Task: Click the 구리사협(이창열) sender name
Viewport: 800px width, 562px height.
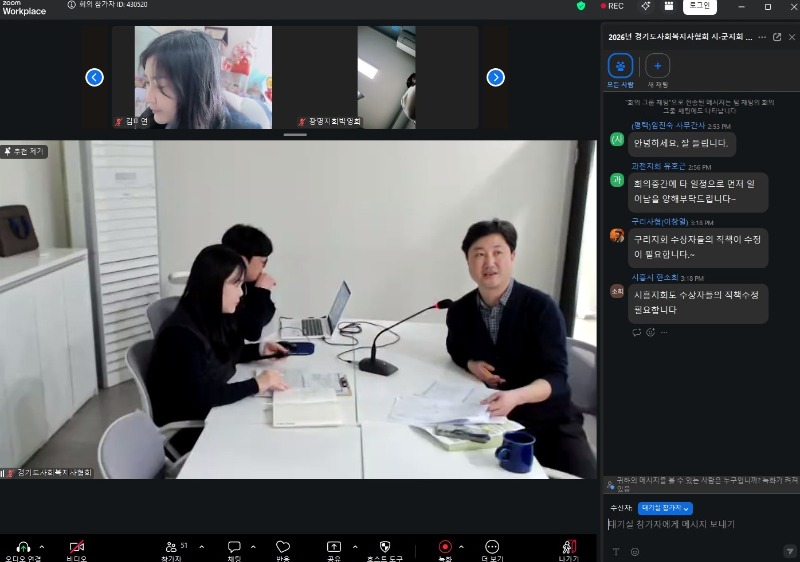Action: point(660,222)
